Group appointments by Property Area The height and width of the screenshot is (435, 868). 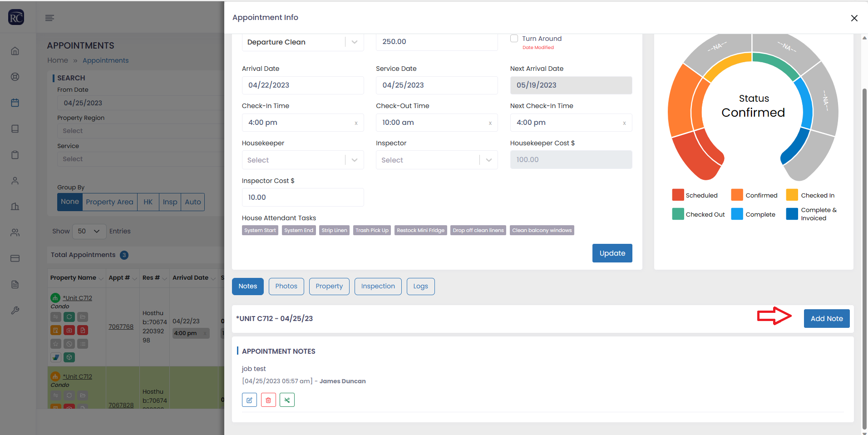pos(110,202)
